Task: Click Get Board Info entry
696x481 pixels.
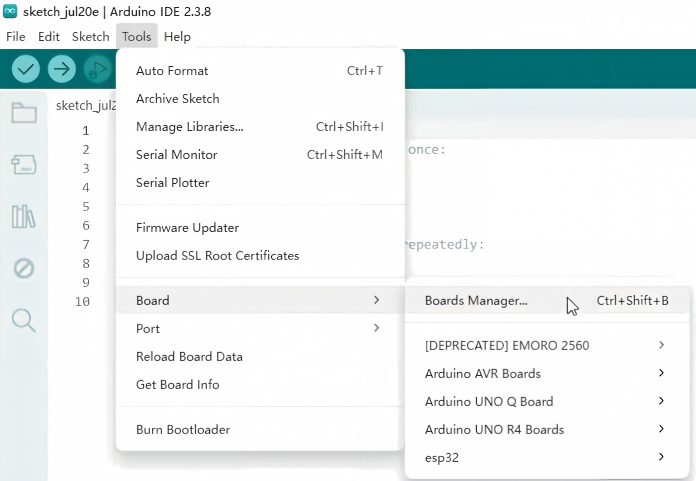Action: coord(260,384)
